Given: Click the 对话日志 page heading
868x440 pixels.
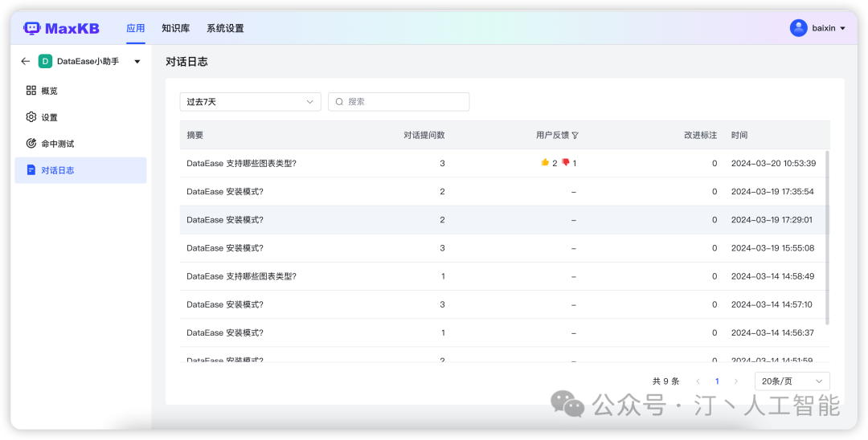Looking at the screenshot, I should [186, 62].
